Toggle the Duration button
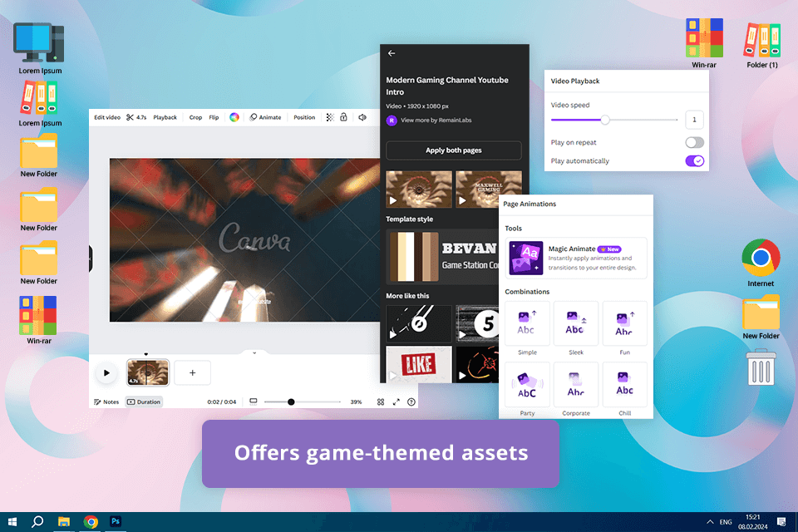This screenshot has width=798, height=532. point(144,401)
